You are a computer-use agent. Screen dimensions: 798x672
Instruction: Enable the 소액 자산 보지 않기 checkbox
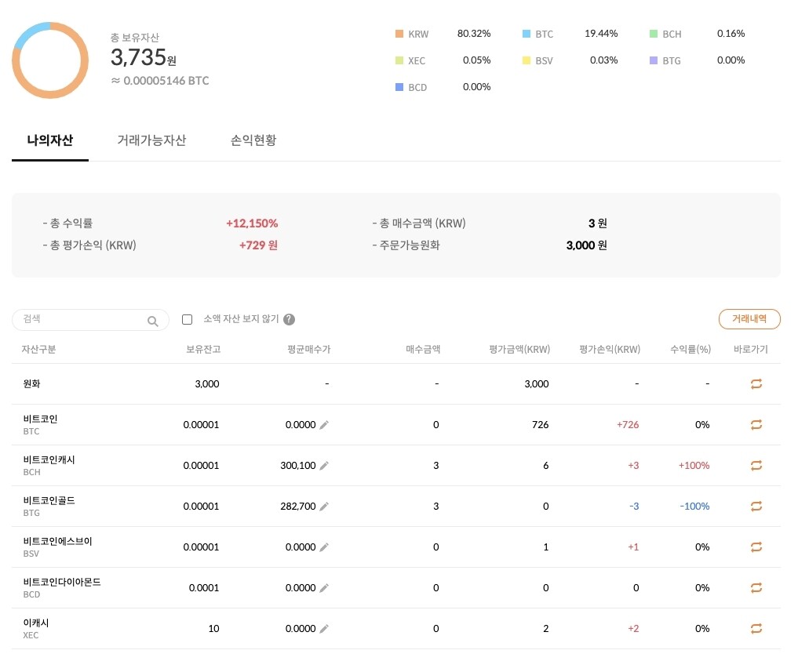pyautogui.click(x=187, y=319)
